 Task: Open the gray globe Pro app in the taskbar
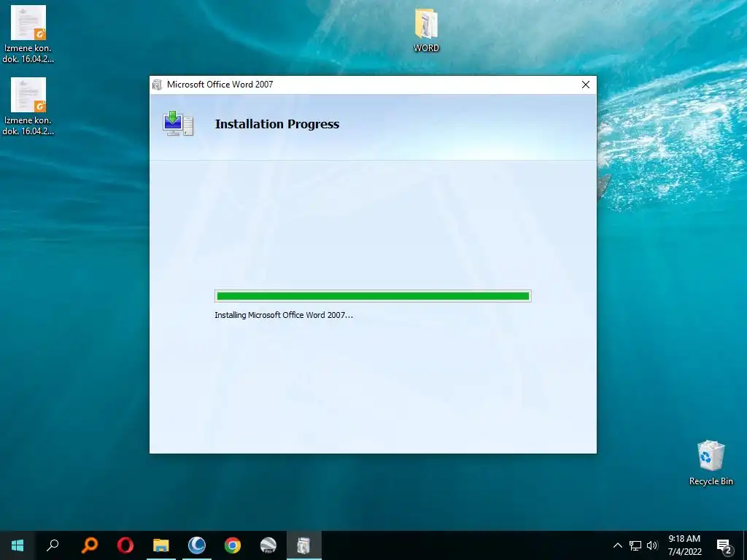pos(268,545)
